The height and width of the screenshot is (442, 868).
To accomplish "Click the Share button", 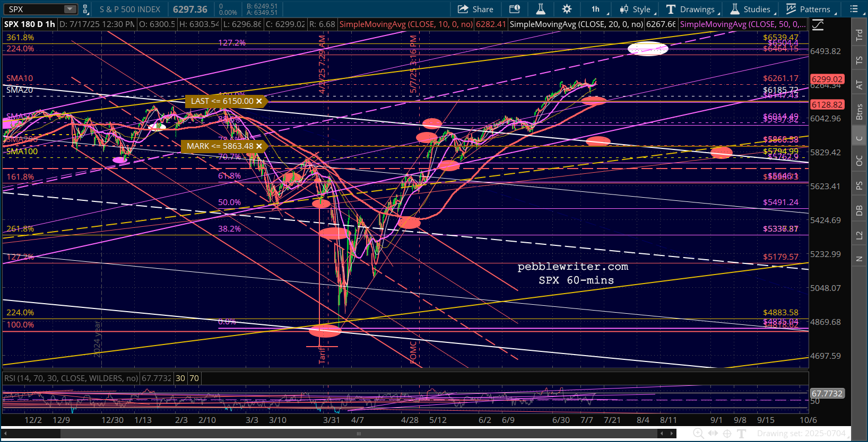I will tap(475, 9).
